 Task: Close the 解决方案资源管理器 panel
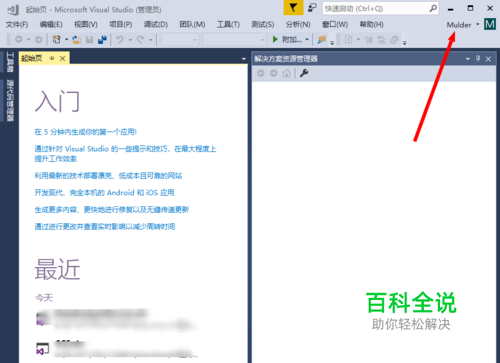[x=488, y=59]
